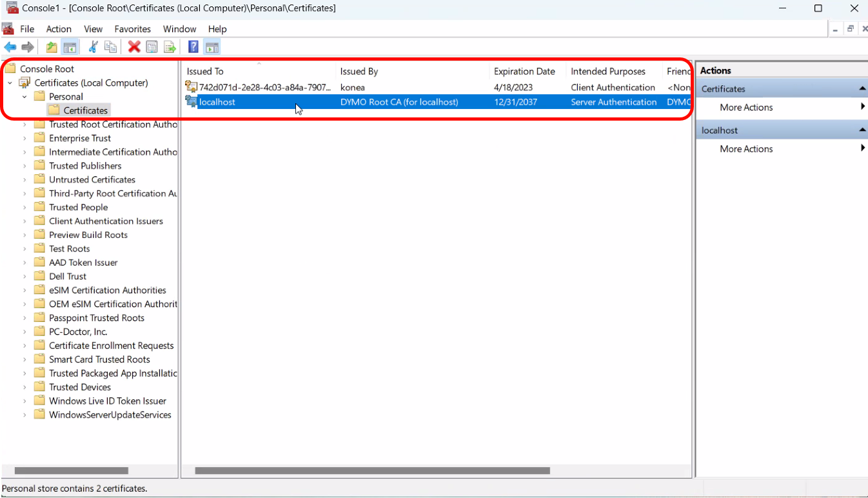Click the Up One Level folder icon

point(52,47)
